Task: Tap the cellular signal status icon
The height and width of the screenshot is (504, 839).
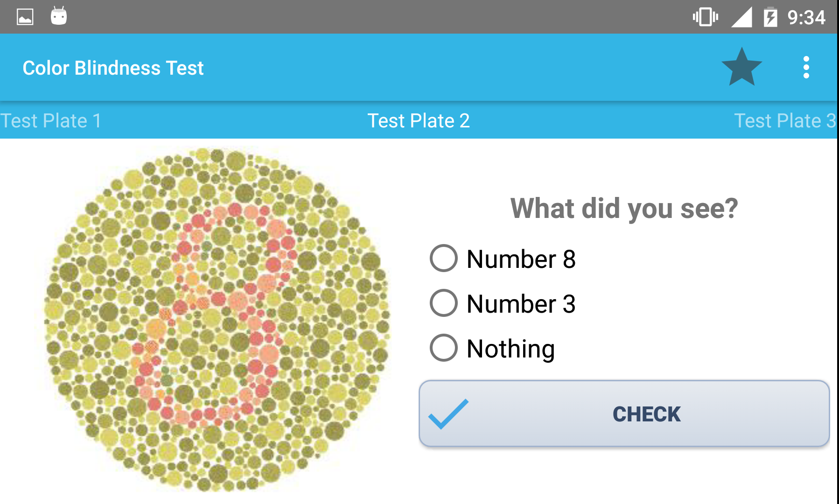Action: (x=741, y=17)
